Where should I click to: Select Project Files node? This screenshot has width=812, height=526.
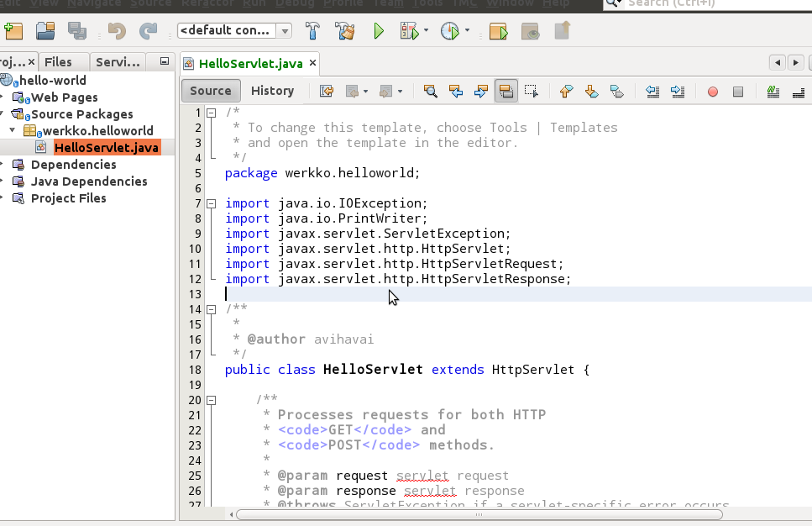click(68, 198)
